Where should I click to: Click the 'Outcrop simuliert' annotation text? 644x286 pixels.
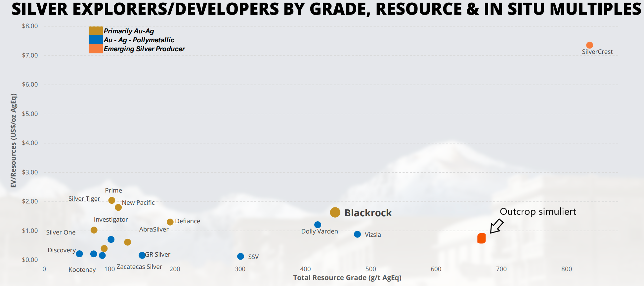click(538, 212)
